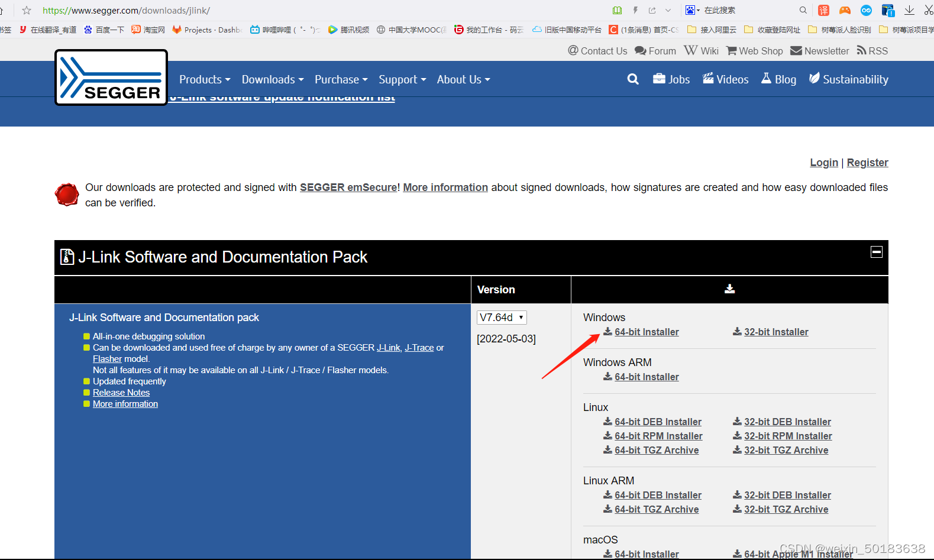Open the V7.64d version dropdown
Viewport: 934px width, 560px height.
click(x=502, y=318)
